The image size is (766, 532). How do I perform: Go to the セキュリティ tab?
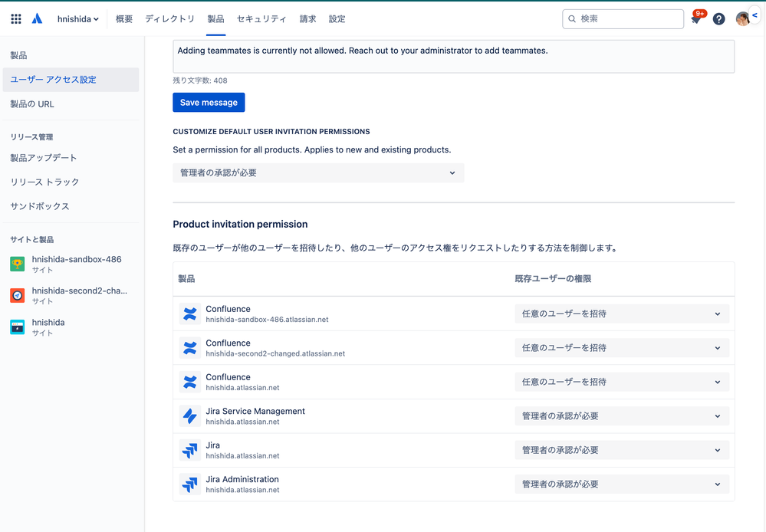click(261, 19)
